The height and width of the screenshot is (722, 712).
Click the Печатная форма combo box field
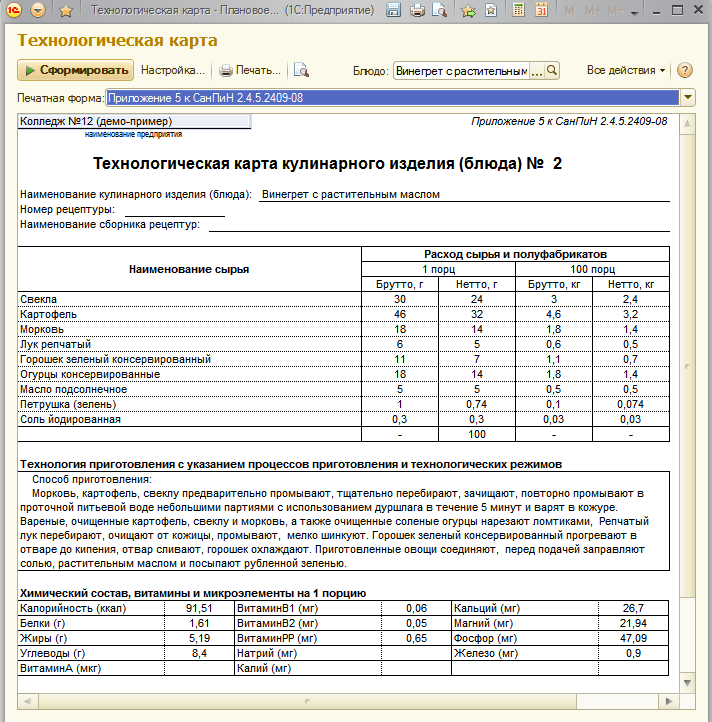(x=393, y=98)
